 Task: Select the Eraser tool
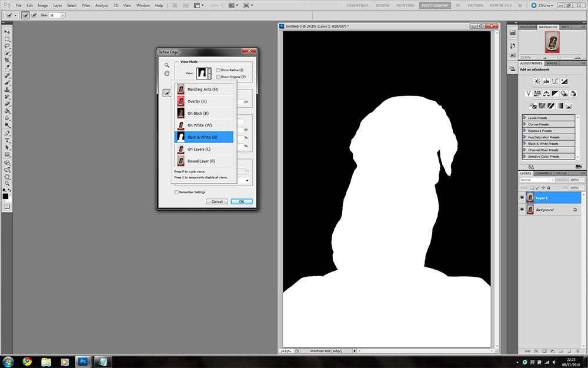[6, 104]
